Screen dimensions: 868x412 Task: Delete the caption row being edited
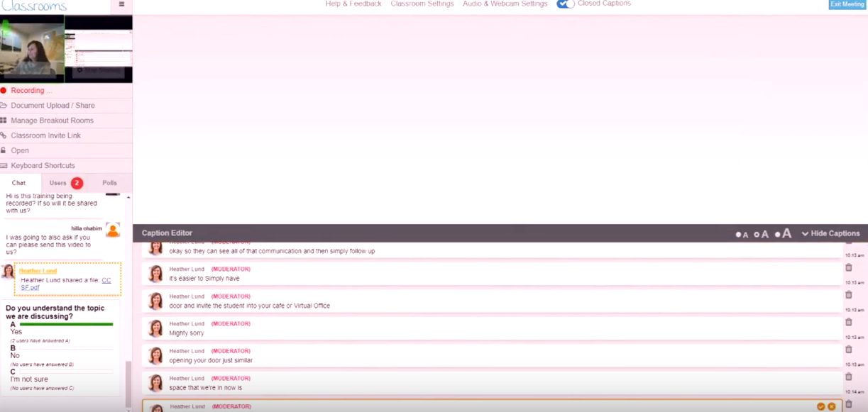click(x=848, y=404)
